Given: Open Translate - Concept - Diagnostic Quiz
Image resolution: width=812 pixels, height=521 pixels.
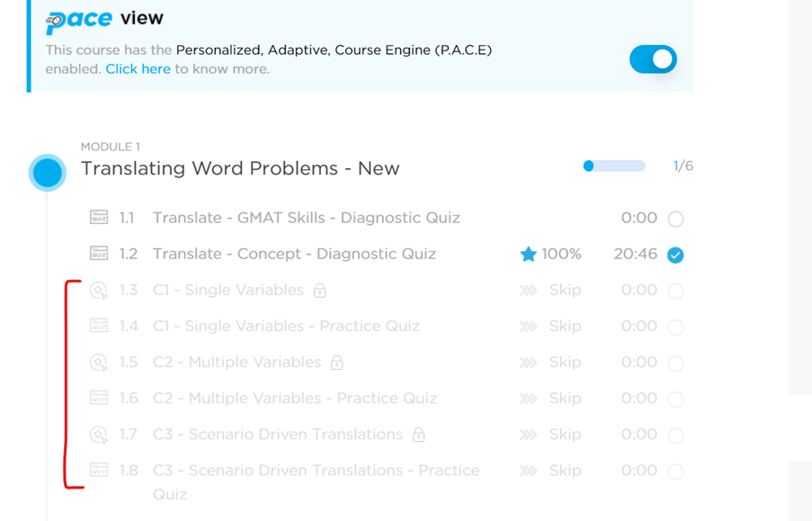Looking at the screenshot, I should tap(294, 254).
